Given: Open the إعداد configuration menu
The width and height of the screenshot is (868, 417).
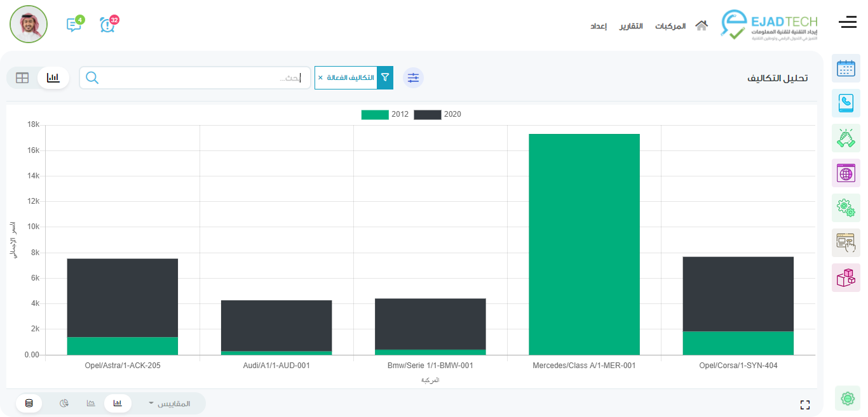Looking at the screenshot, I should point(599,26).
